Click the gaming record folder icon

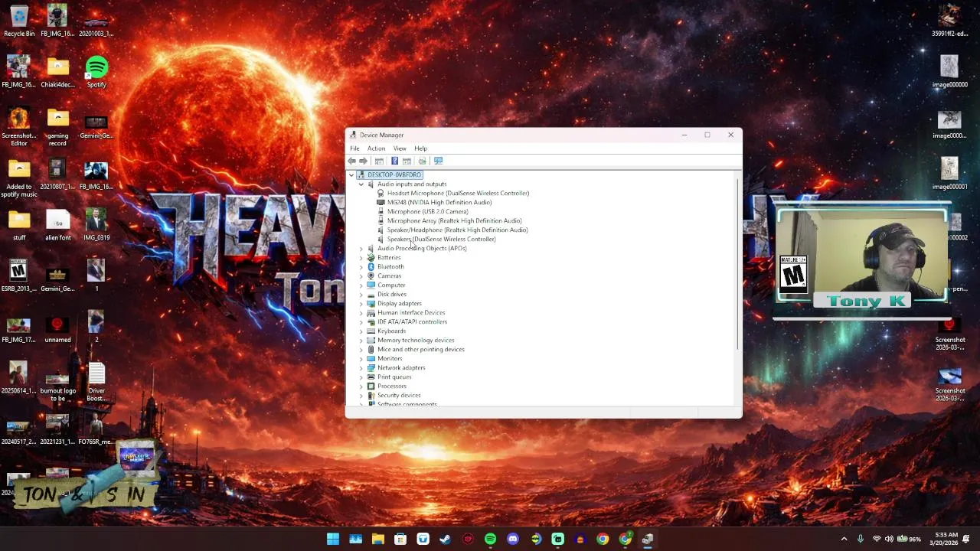pyautogui.click(x=57, y=127)
